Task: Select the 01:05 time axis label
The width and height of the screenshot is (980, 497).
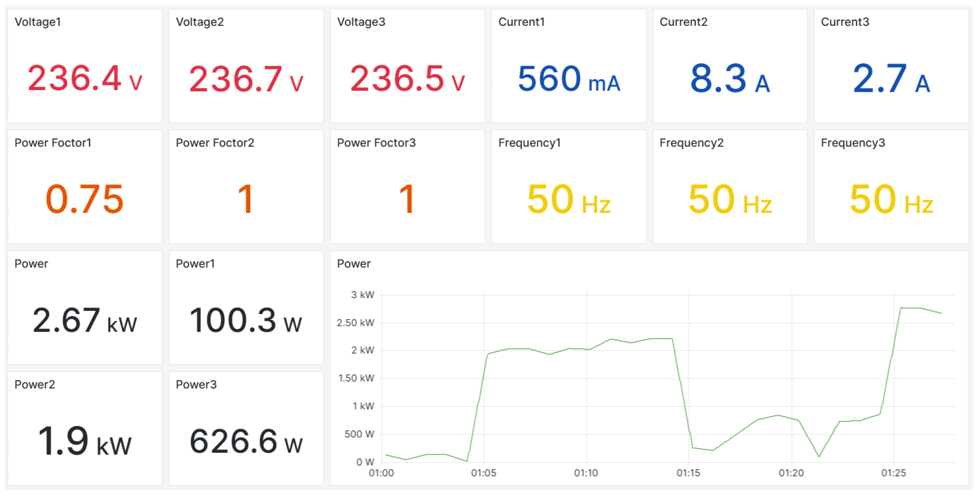Action: [484, 473]
